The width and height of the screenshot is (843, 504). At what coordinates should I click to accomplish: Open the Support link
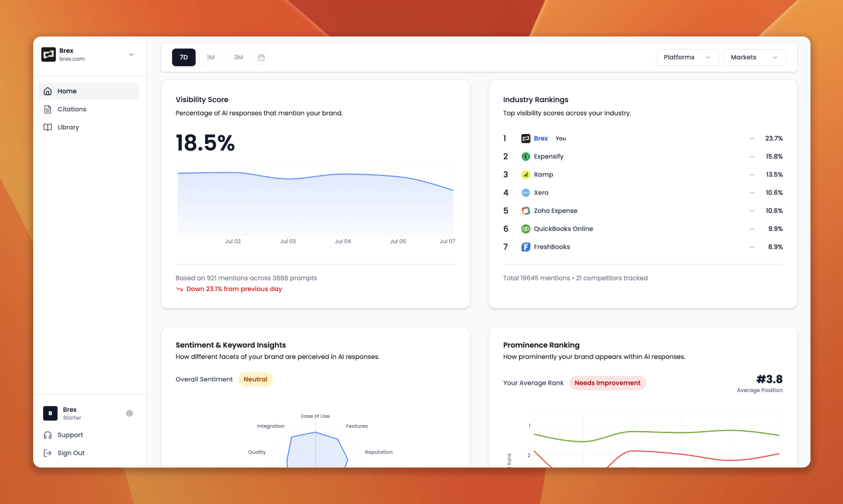point(70,435)
